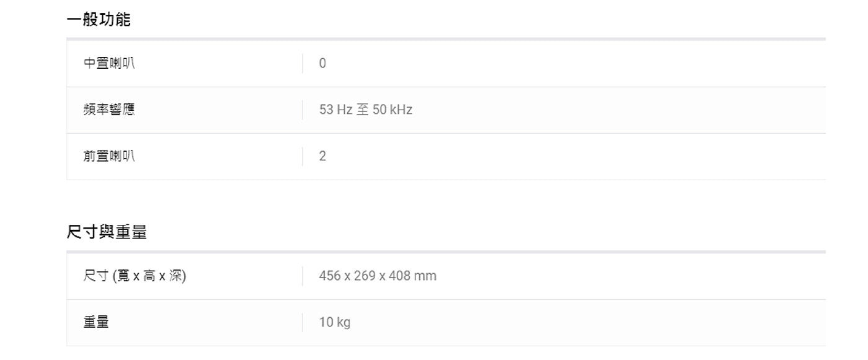The height and width of the screenshot is (360, 868).
Task: Click the 53 Hz 至 50 kHz value
Action: 366,110
